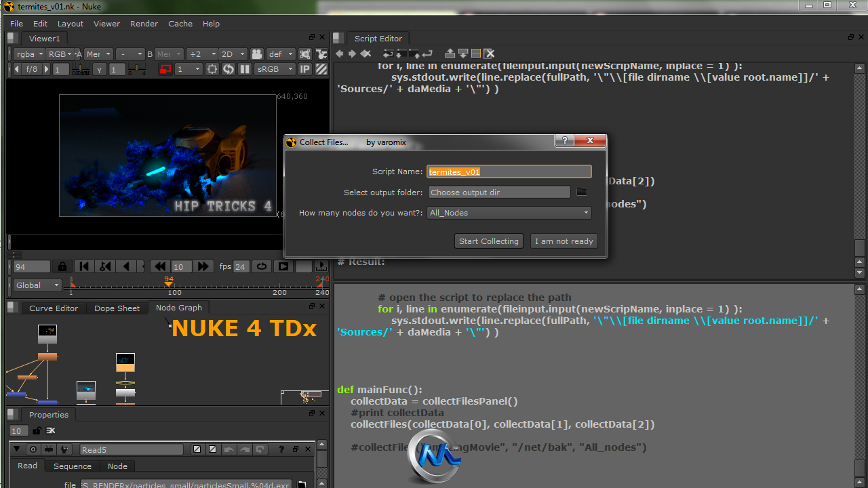Viewport: 868px width, 488px height.
Task: Go to first frame button
Action: coord(83,266)
